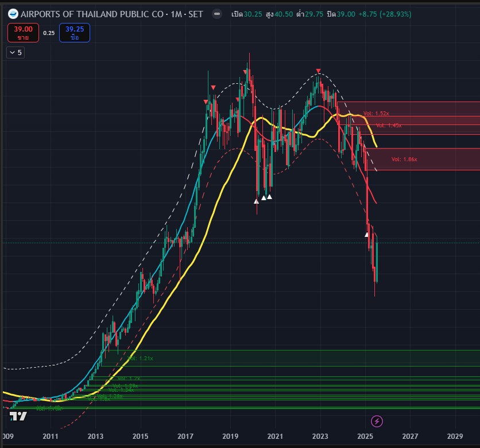The image size is (480, 448).
Task: Click the 2025 label on the time axis
Action: point(365,437)
